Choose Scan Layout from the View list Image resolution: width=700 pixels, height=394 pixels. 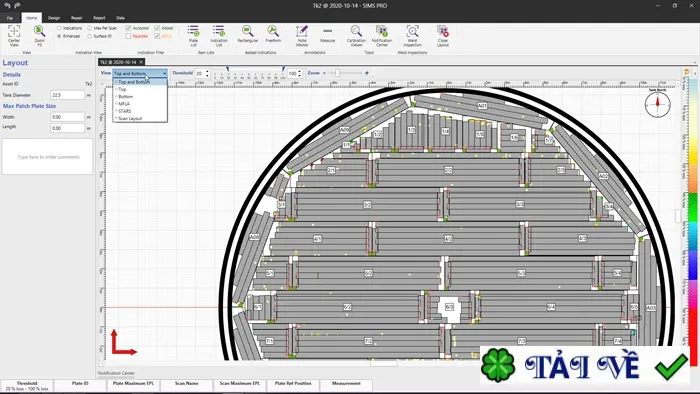(x=140, y=118)
